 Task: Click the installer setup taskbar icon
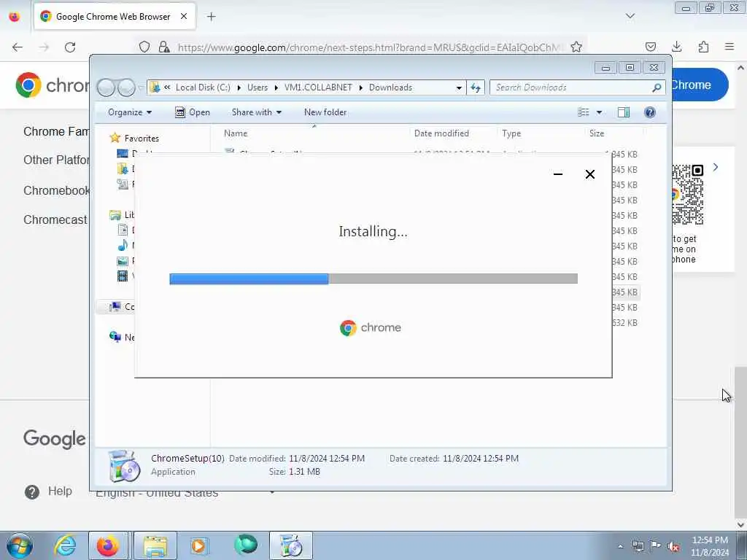(x=290, y=545)
